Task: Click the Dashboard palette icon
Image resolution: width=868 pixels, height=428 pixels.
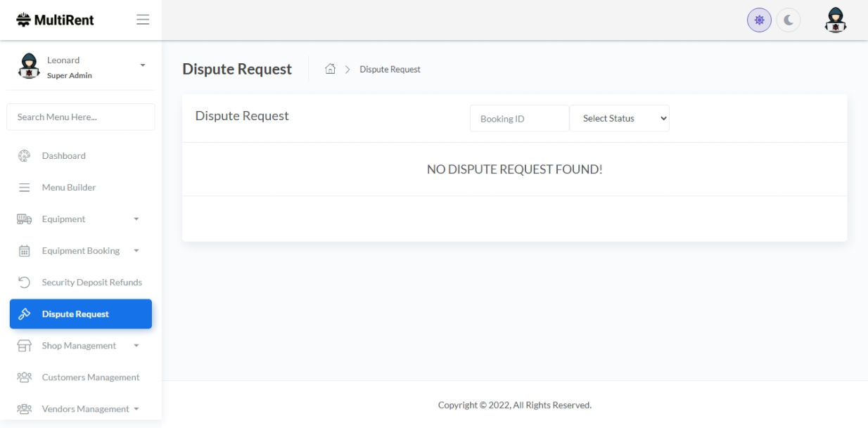Action: click(24, 156)
